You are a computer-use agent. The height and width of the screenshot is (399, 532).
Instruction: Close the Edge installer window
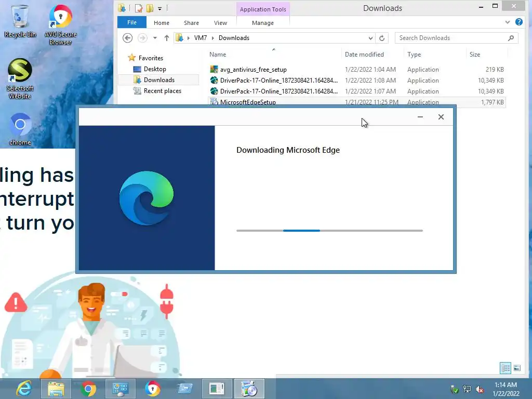click(441, 117)
